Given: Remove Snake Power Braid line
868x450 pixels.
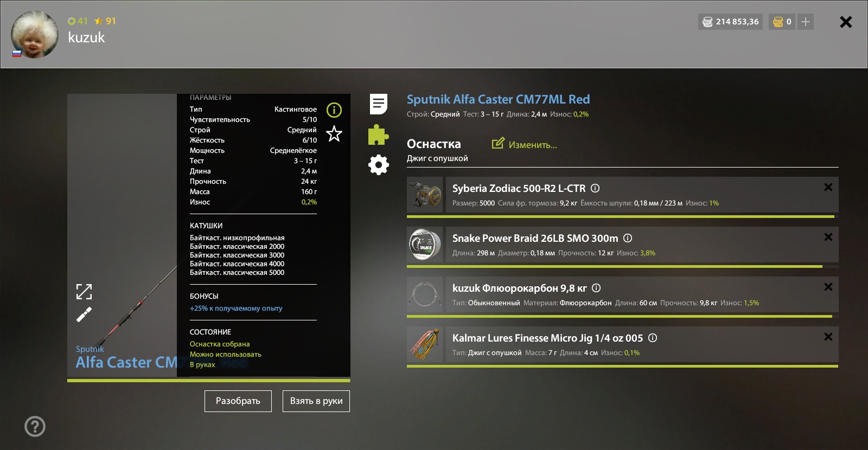Looking at the screenshot, I should tap(828, 237).
